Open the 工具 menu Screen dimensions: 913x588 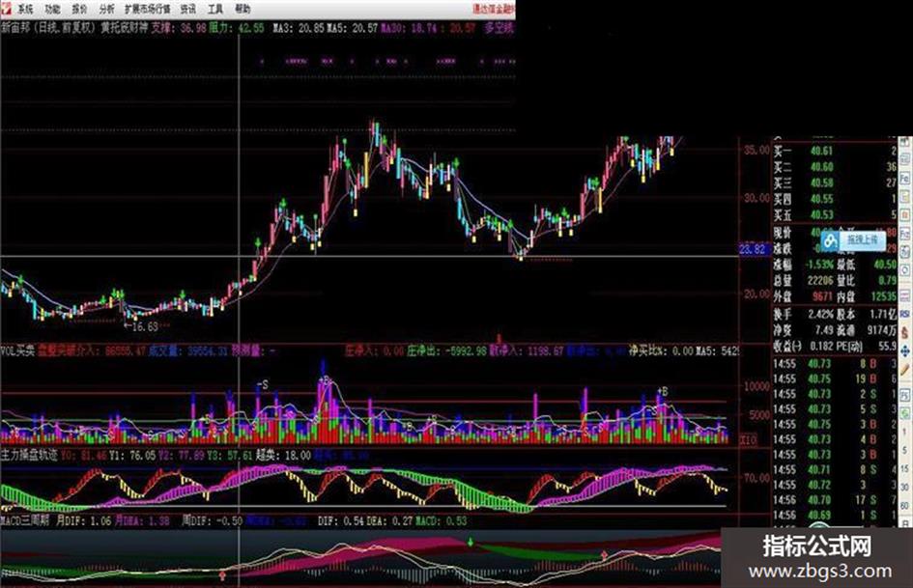point(215,9)
